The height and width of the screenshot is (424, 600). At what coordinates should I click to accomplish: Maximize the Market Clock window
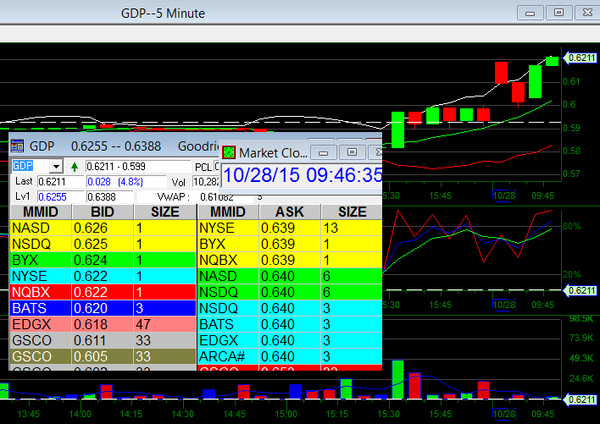(x=351, y=152)
